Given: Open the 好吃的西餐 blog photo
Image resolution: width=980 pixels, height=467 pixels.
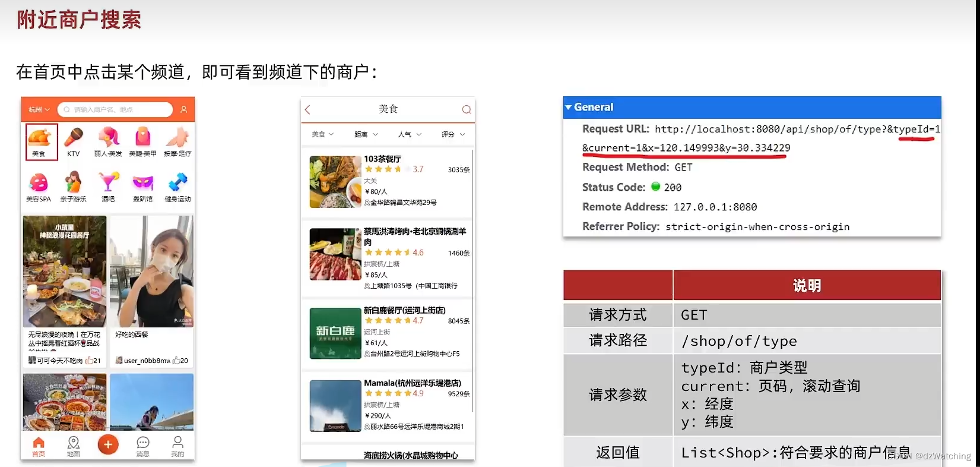Looking at the screenshot, I should (152, 272).
